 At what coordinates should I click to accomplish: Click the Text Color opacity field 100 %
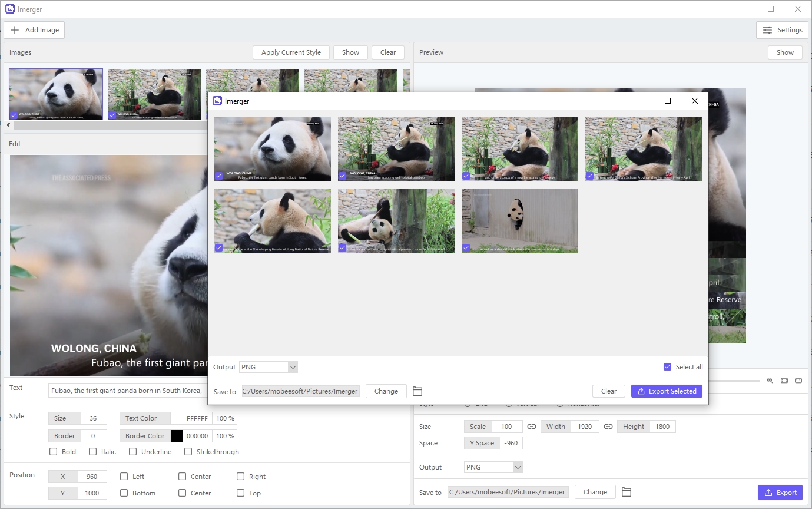(x=225, y=418)
